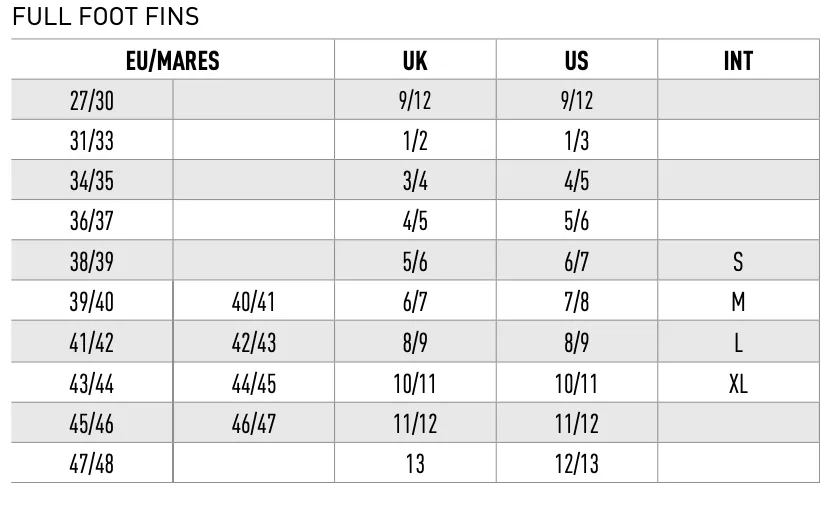
Task: Click the UK column header
Action: (x=415, y=60)
